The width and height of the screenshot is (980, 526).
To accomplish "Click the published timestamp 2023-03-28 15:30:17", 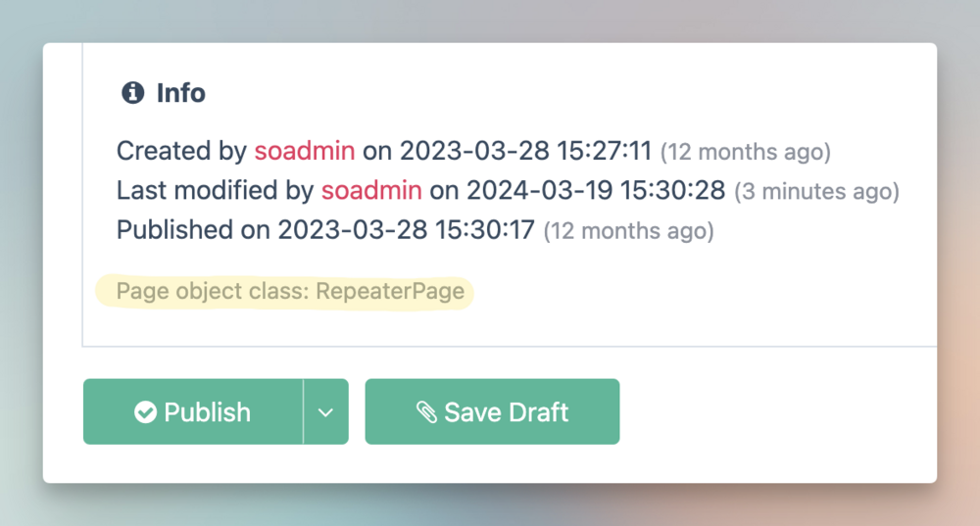I will click(x=407, y=230).
